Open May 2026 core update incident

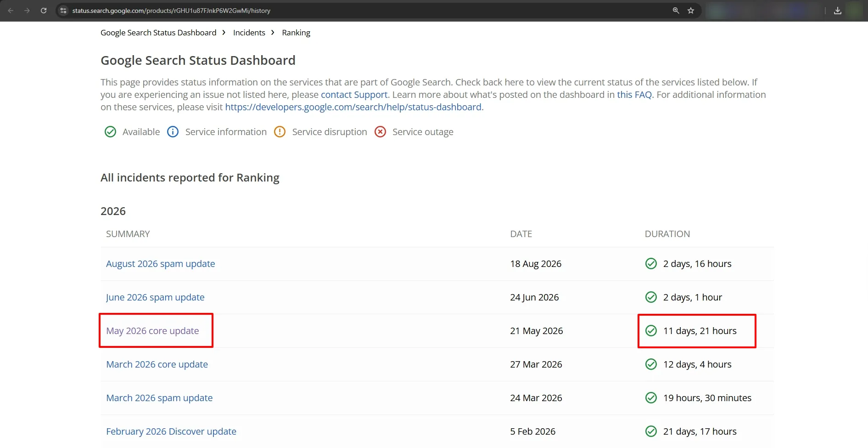[x=152, y=331]
